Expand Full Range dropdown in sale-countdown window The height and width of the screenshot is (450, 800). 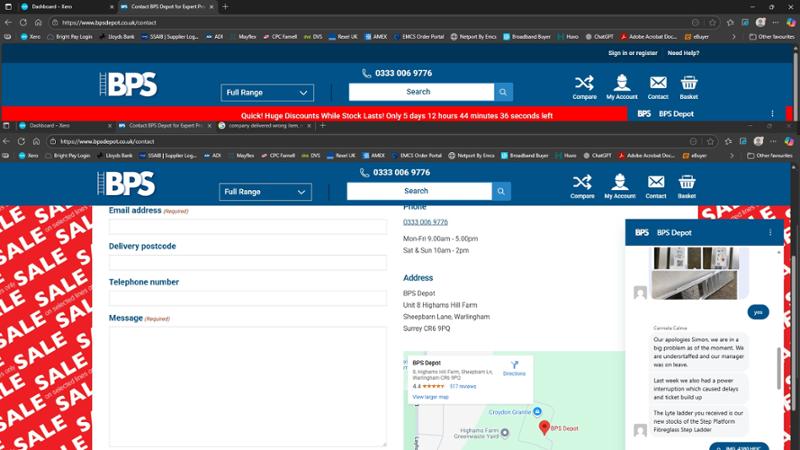pyautogui.click(x=267, y=93)
